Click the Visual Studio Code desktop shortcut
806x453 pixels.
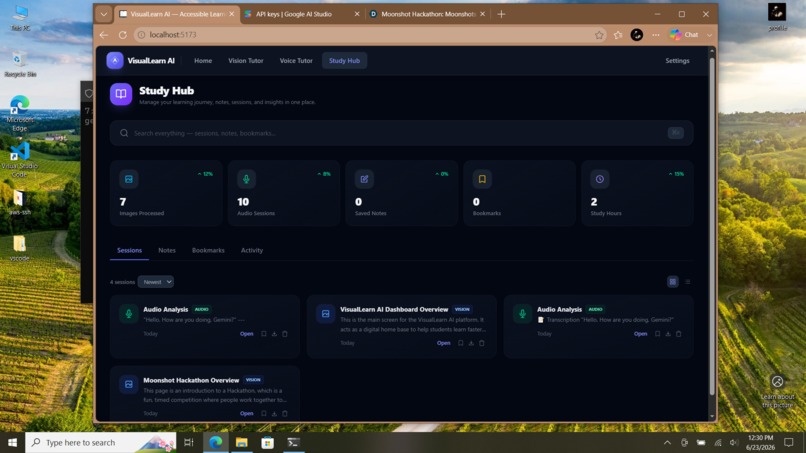(20, 159)
